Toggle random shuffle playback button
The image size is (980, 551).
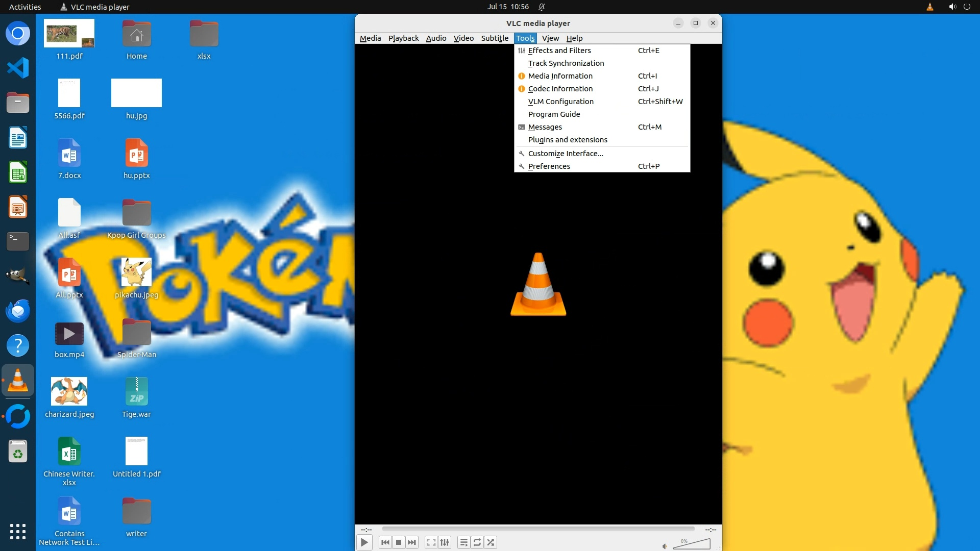(491, 542)
